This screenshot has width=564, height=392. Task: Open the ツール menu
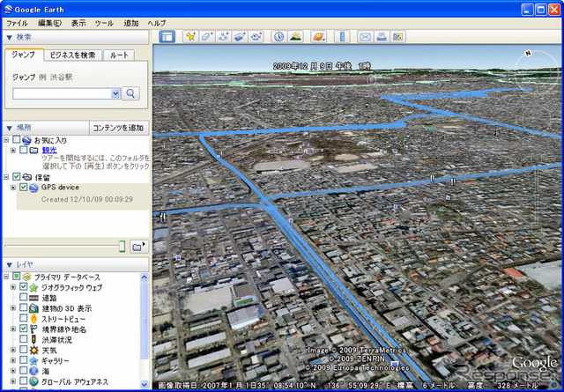[104, 23]
